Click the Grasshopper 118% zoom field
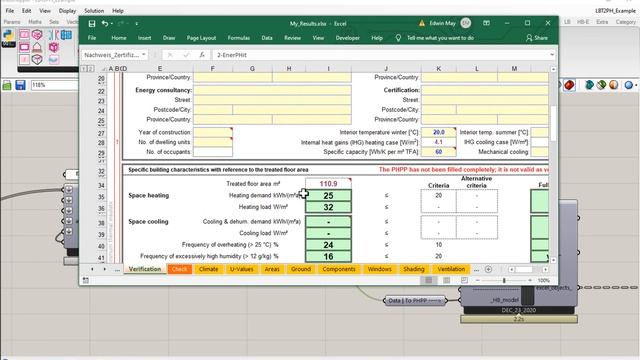 coord(54,85)
